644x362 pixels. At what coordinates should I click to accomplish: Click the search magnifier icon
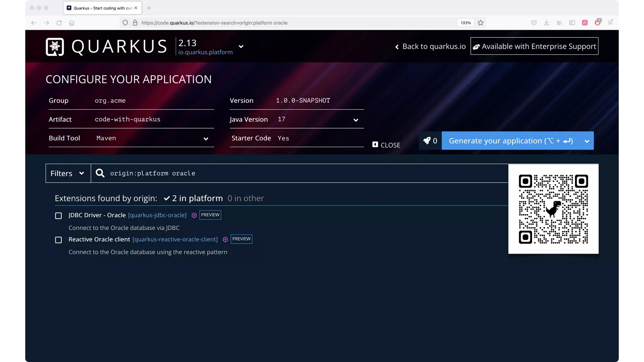pyautogui.click(x=100, y=173)
